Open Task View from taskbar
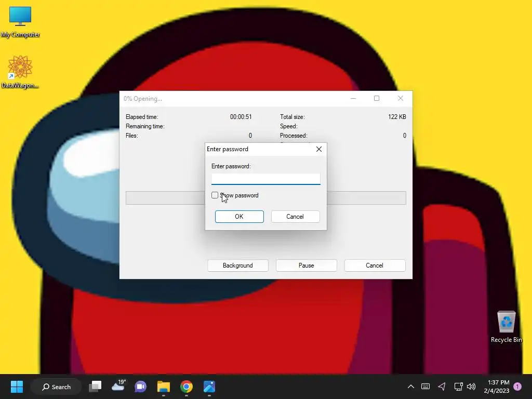 [x=95, y=387]
